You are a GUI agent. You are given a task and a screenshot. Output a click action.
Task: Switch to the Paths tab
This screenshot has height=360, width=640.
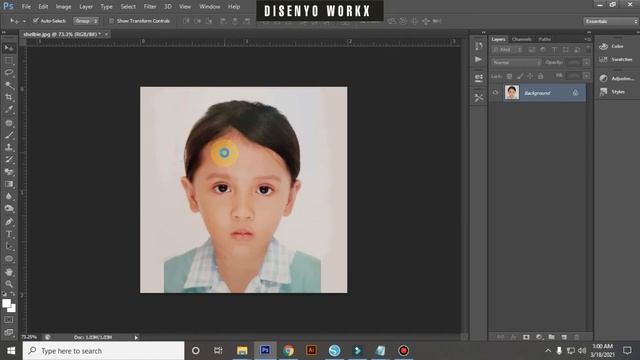point(544,39)
